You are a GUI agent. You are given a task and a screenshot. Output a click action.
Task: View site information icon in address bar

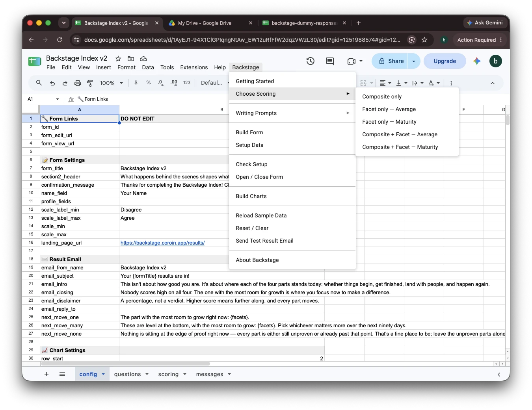click(x=76, y=40)
